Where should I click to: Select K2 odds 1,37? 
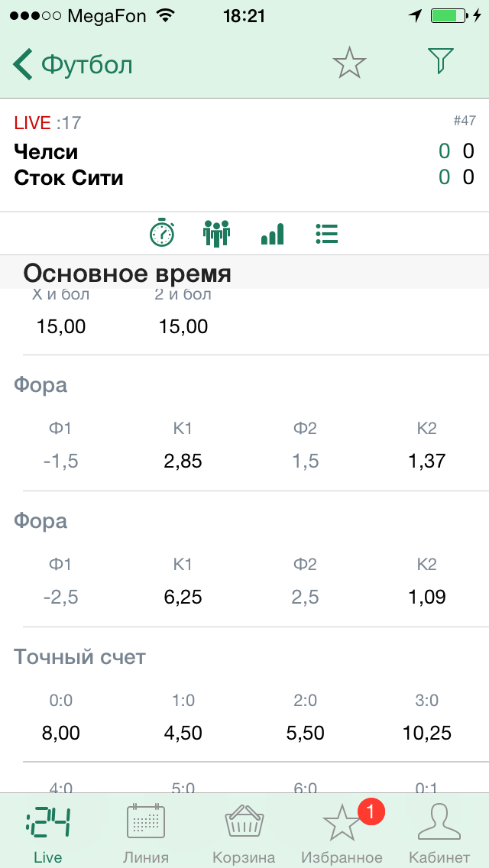427,462
